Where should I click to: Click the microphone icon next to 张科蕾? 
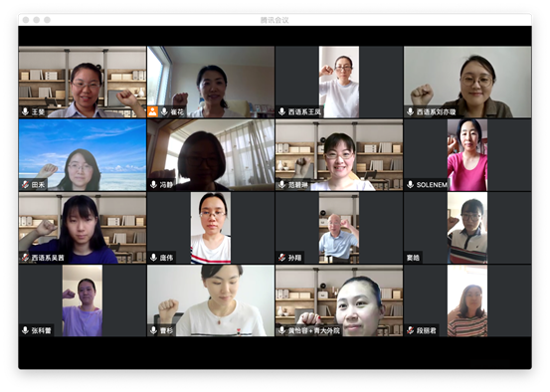25,330
